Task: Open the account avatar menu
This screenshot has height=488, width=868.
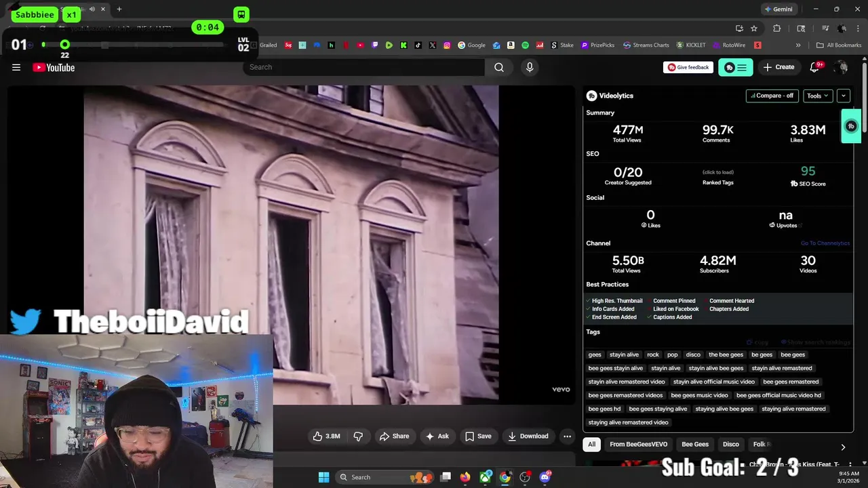Action: click(842, 67)
